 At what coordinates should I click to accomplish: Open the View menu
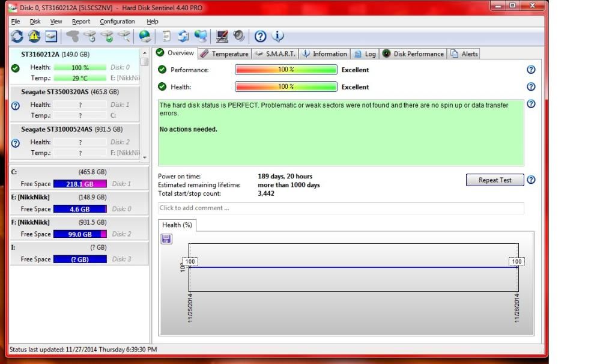tap(56, 22)
